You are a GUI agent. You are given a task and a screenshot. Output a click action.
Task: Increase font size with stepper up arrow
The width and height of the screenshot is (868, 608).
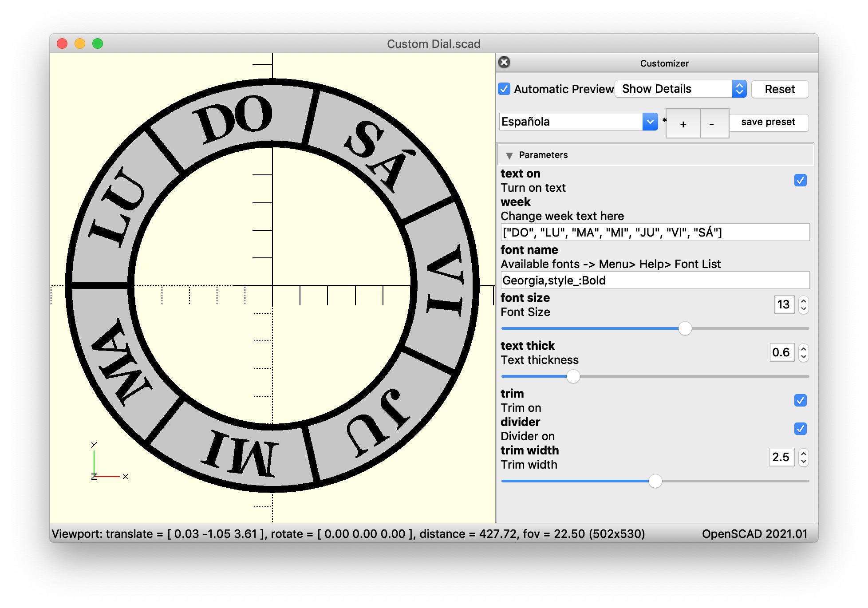tap(803, 300)
